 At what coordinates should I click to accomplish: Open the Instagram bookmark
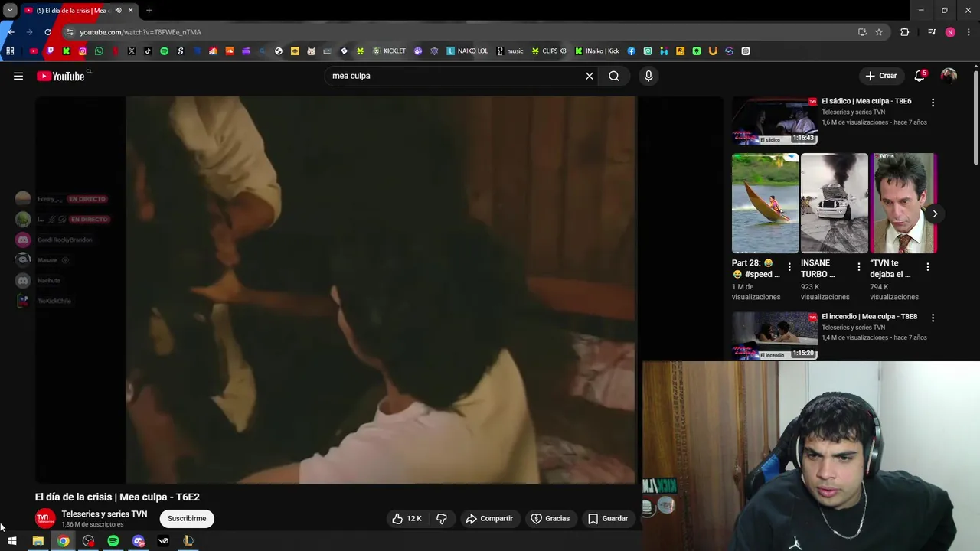83,51
